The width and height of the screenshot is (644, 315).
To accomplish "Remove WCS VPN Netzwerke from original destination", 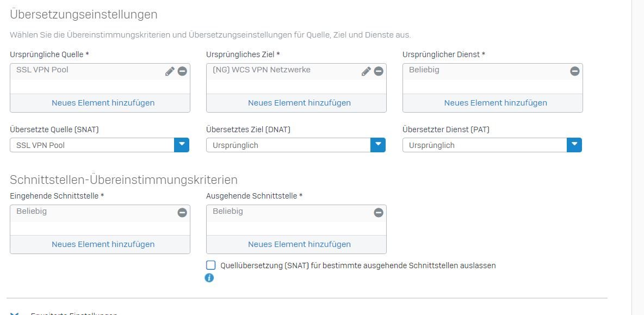I will [x=378, y=71].
